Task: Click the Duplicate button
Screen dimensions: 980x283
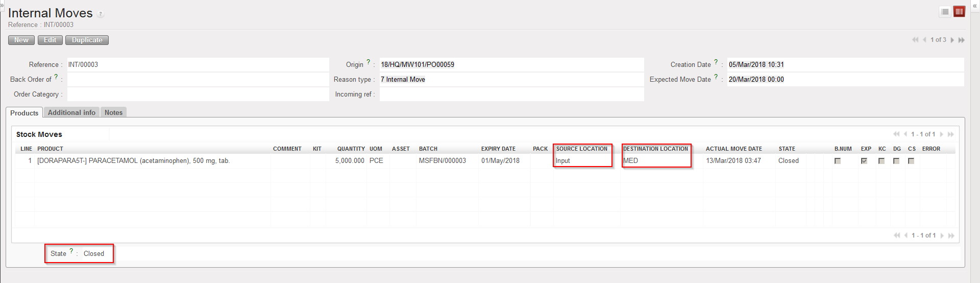Action: [87, 40]
